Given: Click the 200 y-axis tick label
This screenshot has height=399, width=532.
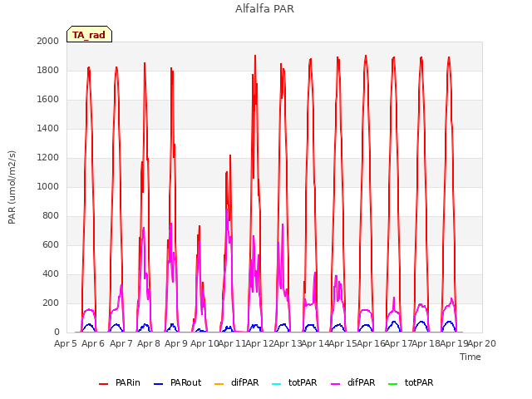Looking at the screenshot, I should pos(51,303).
